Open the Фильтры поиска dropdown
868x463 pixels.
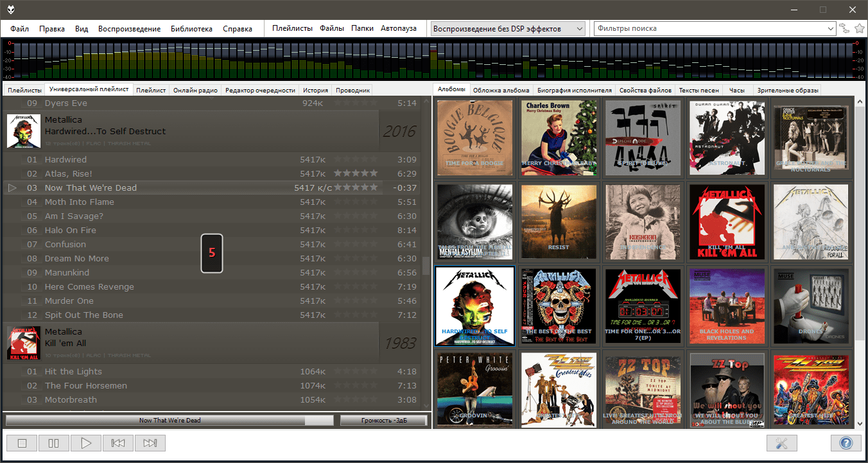point(829,29)
